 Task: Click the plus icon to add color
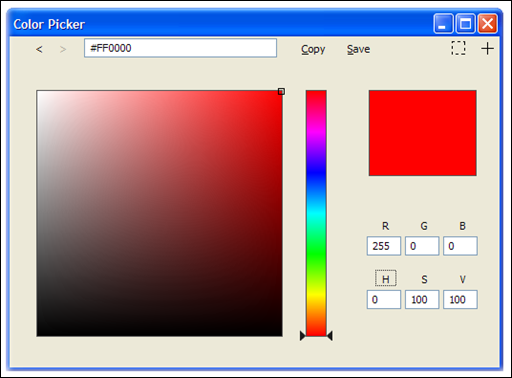[x=487, y=48]
